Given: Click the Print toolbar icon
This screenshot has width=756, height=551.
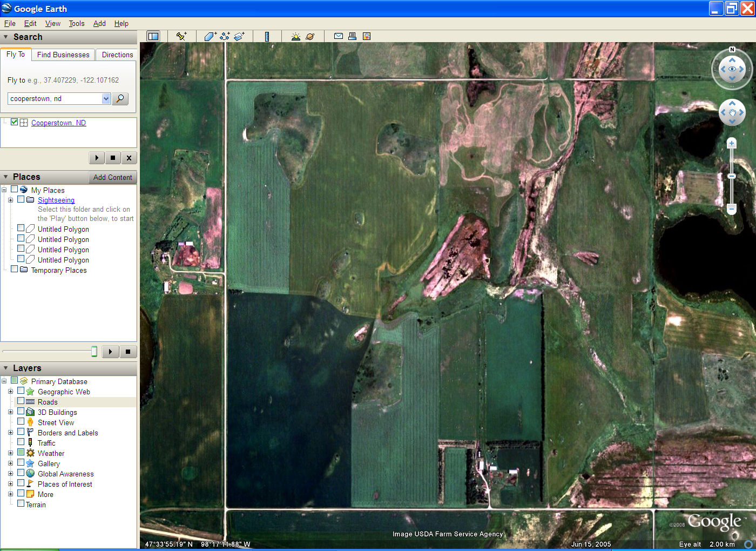Looking at the screenshot, I should [x=352, y=36].
